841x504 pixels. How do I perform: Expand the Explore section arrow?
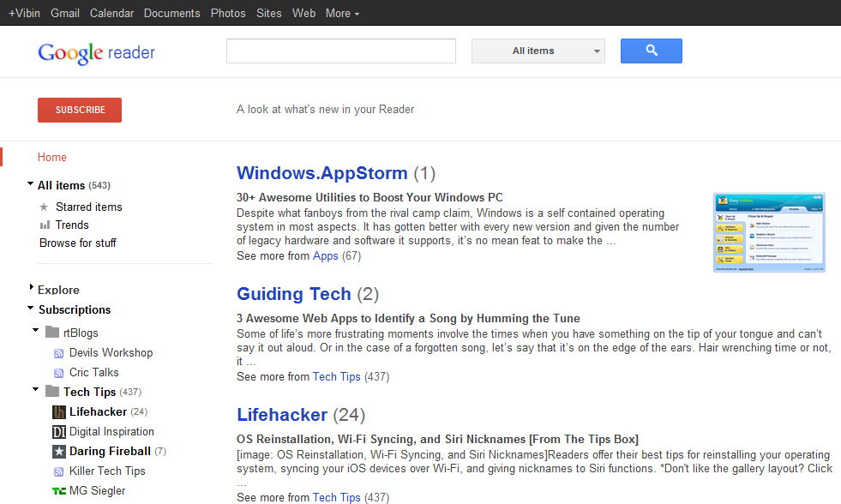pyautogui.click(x=31, y=287)
